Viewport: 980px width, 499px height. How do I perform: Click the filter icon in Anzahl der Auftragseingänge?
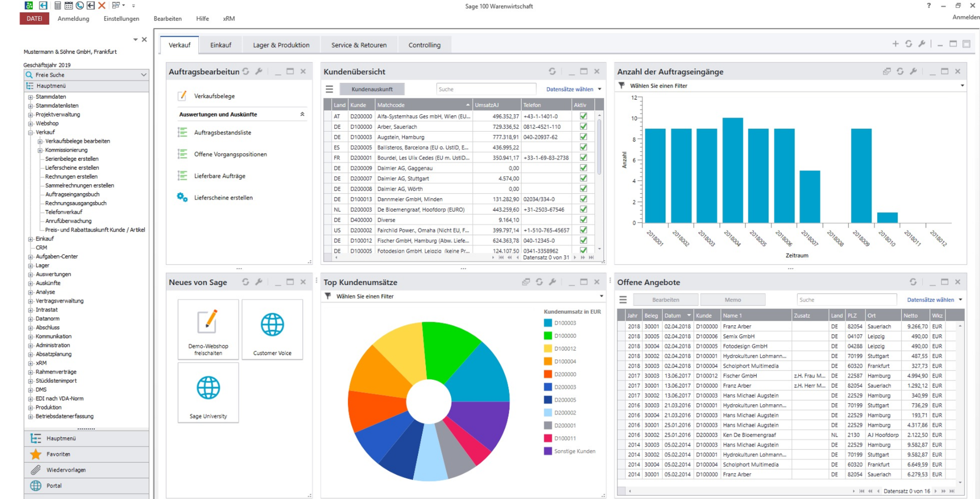(x=621, y=86)
